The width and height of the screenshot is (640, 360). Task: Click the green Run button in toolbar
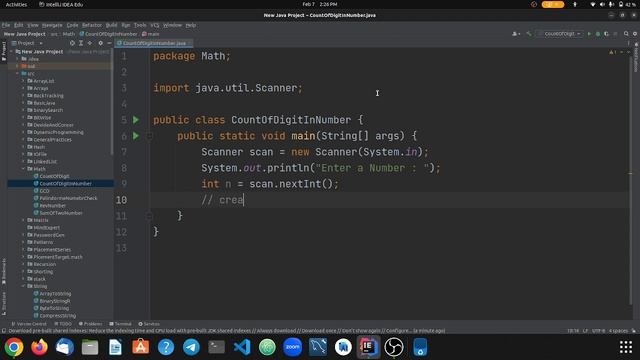[589, 34]
